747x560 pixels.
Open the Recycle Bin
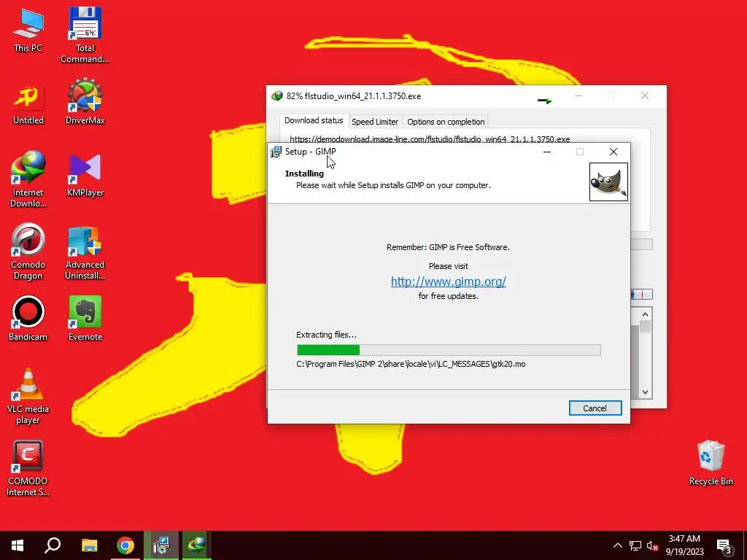pos(711,463)
